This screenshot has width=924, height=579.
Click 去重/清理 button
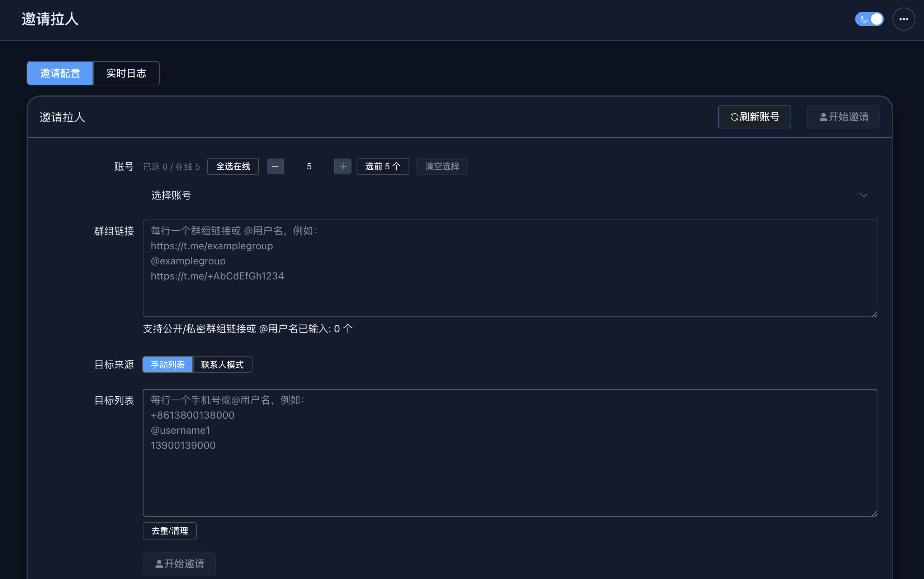point(170,531)
